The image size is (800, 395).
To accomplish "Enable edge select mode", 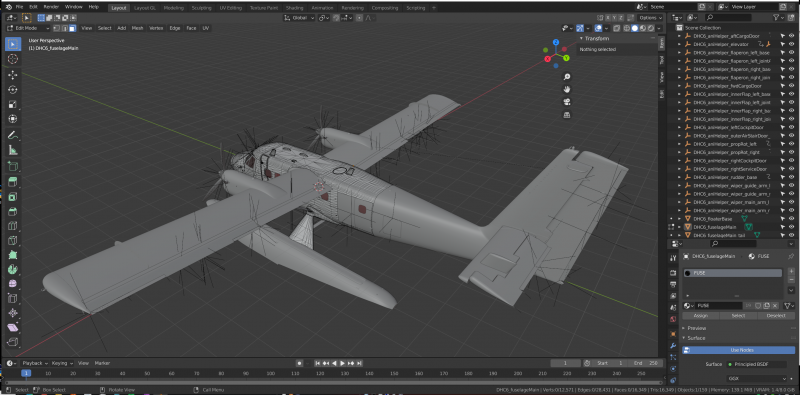I will [x=64, y=28].
